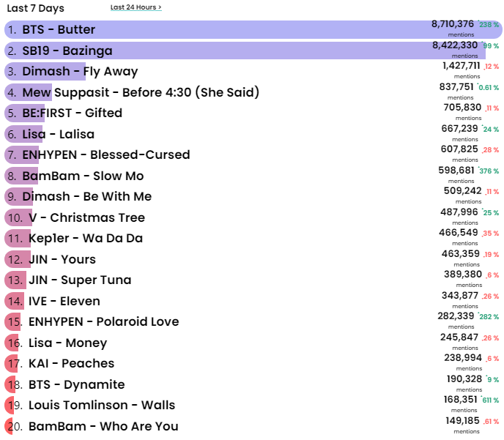Screen dimensions: 504x440
Task: Select Lisa - Lalisa entry
Action: click(253, 134)
